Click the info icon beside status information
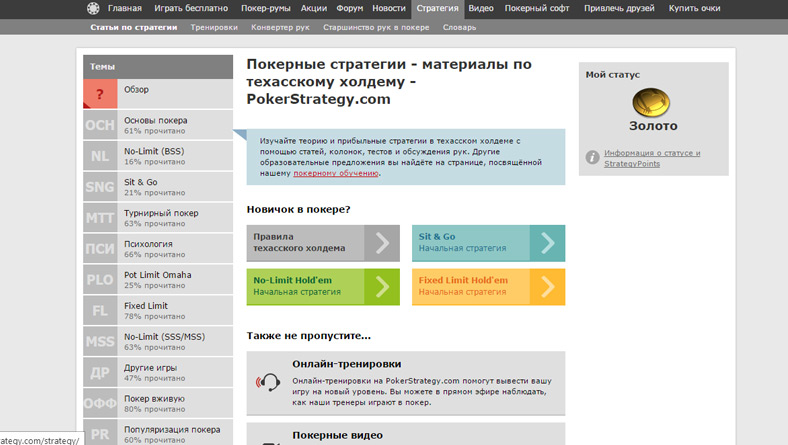788x445 pixels. pyautogui.click(x=592, y=158)
